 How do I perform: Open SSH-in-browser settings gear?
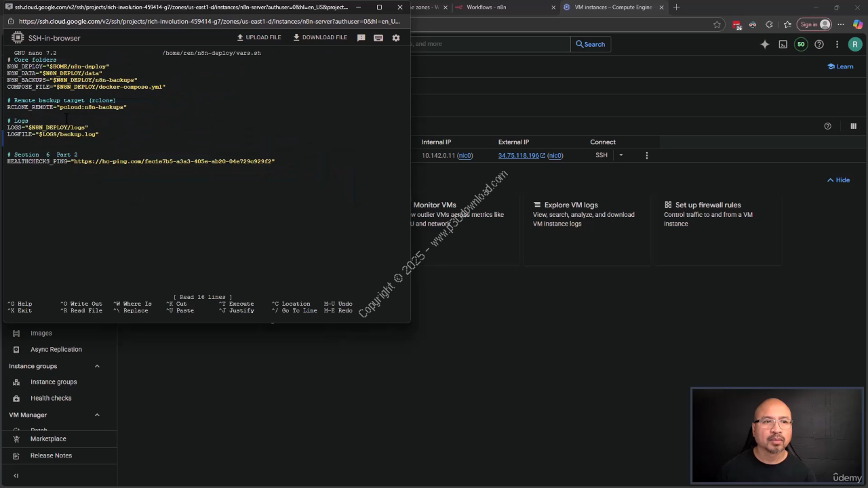pyautogui.click(x=396, y=38)
